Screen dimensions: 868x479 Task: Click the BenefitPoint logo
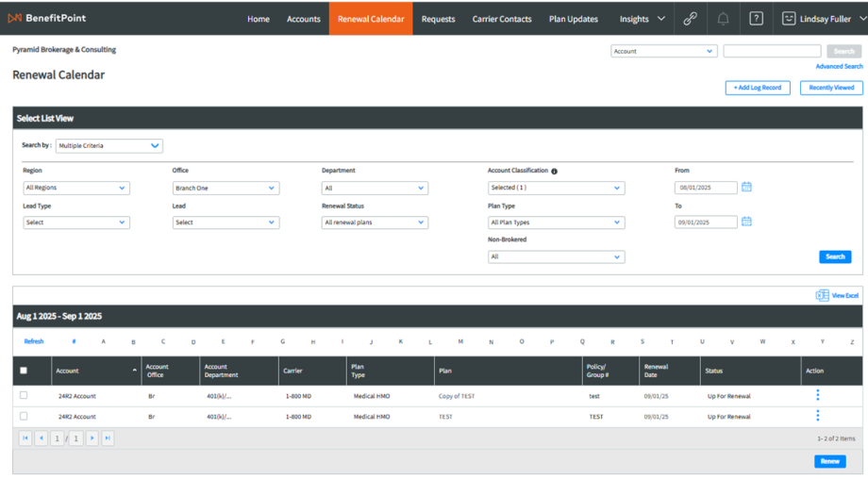coord(47,18)
